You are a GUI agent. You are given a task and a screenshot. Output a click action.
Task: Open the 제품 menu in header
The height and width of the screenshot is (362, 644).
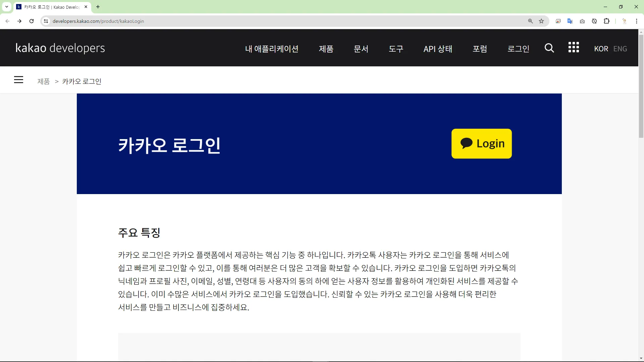pos(326,49)
